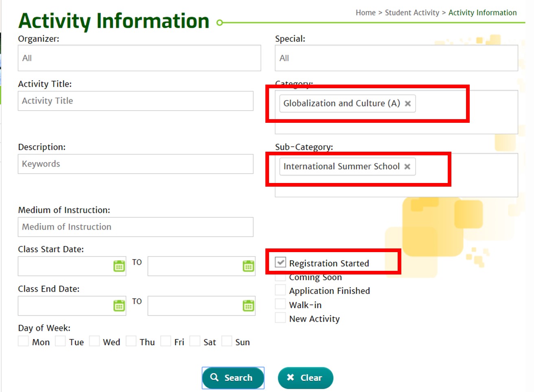Select the Mon day checkbox

pos(24,341)
